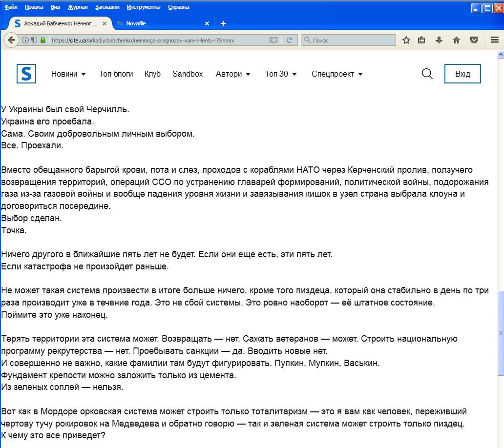Focus the Поиск search field
Viewport: 504px width, 448px height.
coord(348,40)
